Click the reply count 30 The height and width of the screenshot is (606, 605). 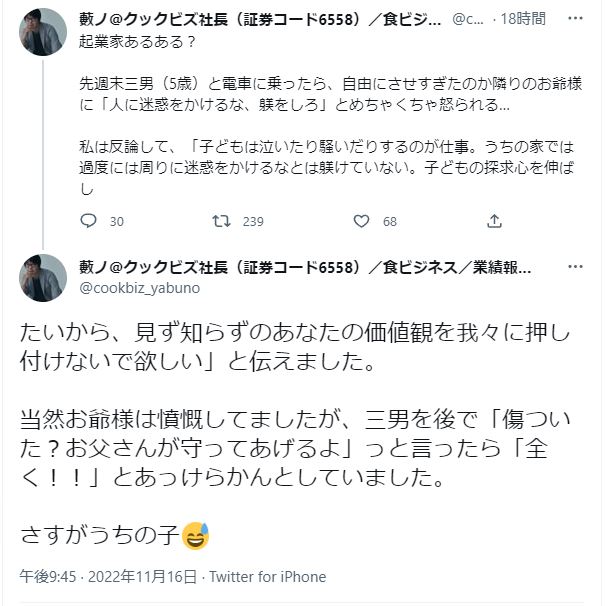tap(116, 221)
